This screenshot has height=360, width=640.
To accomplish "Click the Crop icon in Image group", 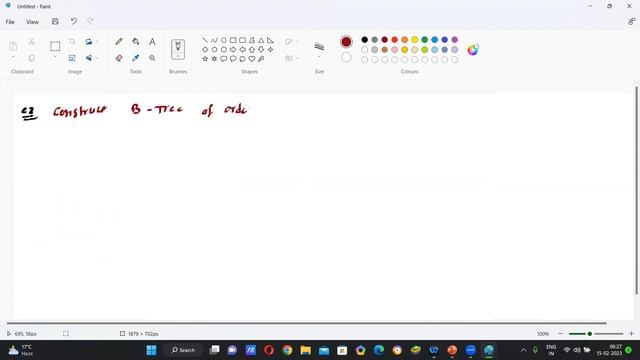I will [x=72, y=42].
